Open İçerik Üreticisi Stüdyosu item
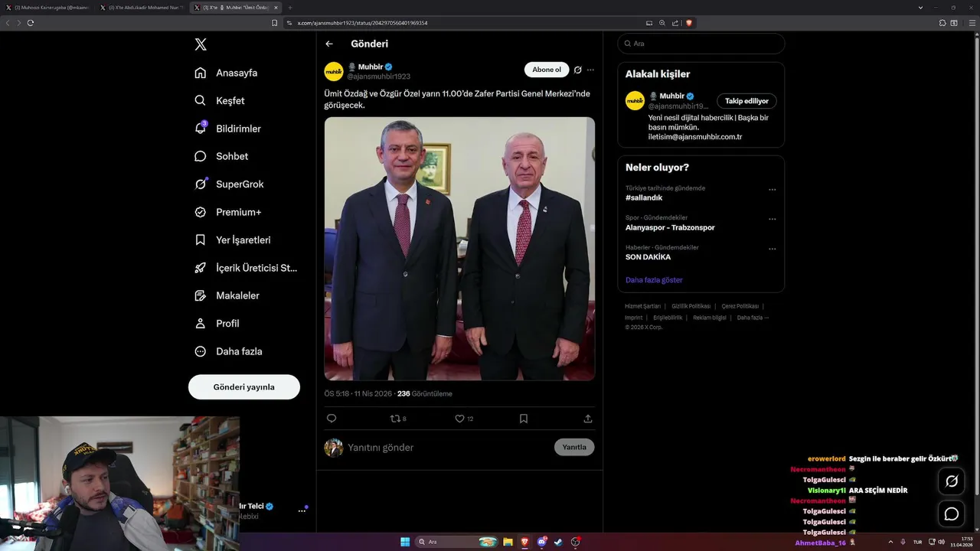 click(246, 268)
